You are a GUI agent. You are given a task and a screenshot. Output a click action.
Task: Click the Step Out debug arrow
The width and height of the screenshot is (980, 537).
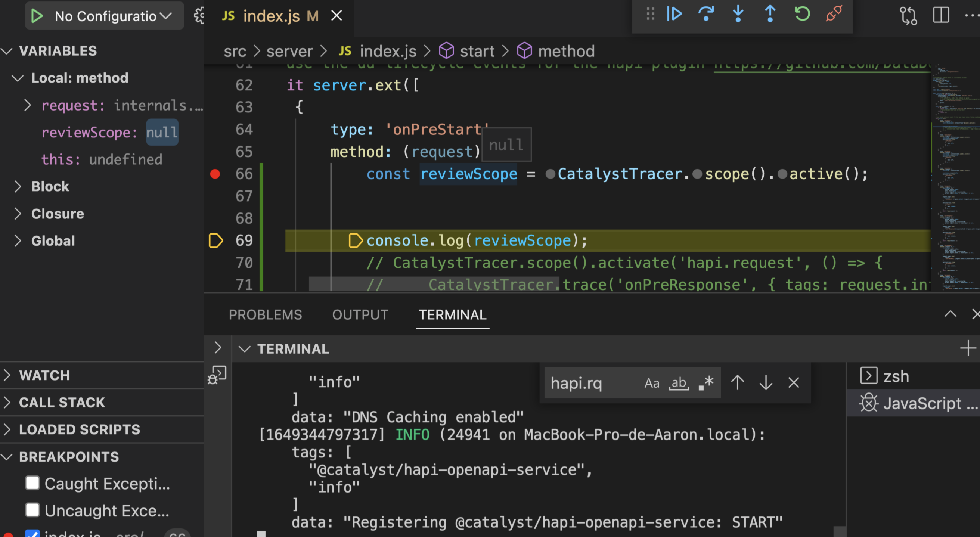[x=770, y=15]
